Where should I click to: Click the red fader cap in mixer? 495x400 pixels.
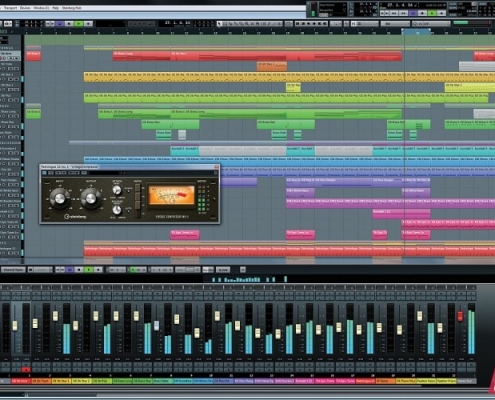coord(460,316)
